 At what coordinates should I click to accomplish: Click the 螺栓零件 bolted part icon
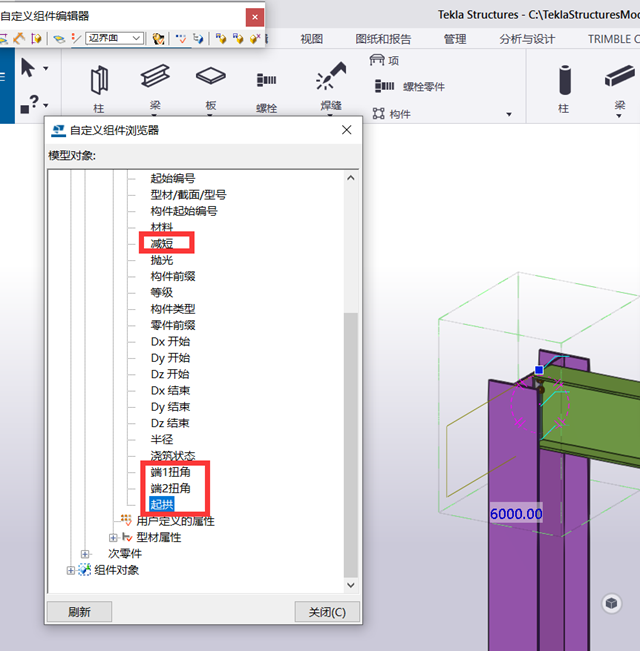pyautogui.click(x=385, y=86)
